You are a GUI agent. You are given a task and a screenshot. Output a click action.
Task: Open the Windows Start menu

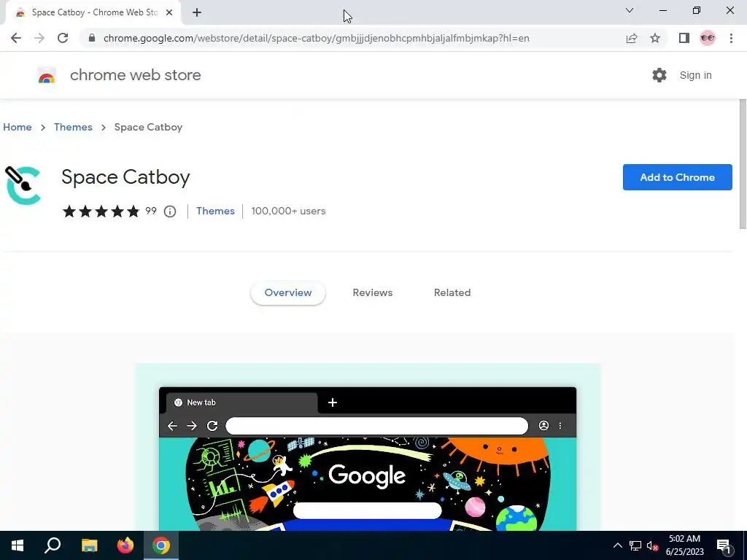click(x=18, y=545)
